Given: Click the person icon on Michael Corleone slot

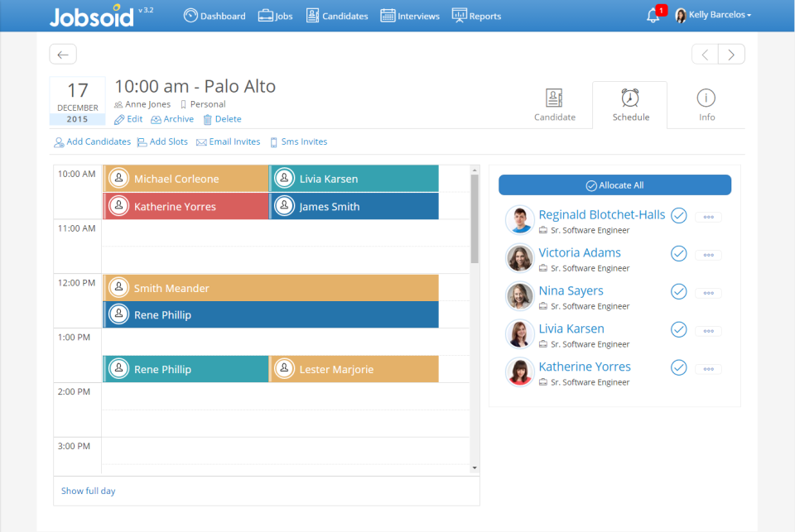Looking at the screenshot, I should (118, 179).
